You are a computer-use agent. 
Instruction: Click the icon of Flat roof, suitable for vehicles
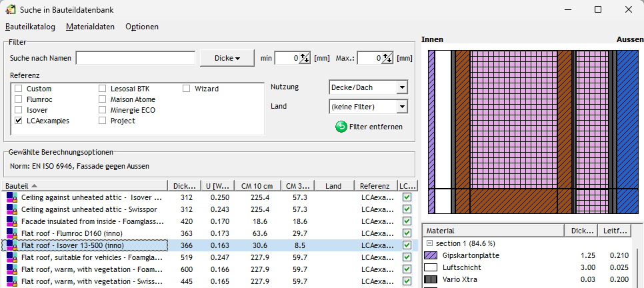[x=11, y=257]
